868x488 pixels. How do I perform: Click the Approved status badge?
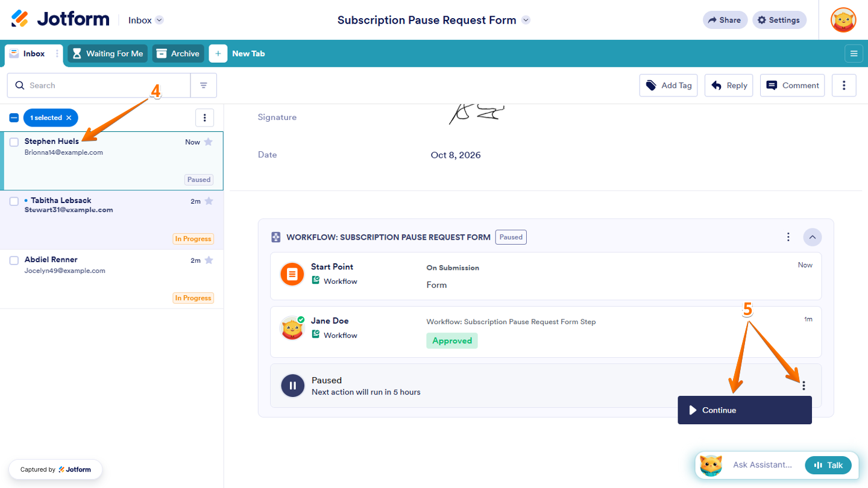pyautogui.click(x=452, y=340)
